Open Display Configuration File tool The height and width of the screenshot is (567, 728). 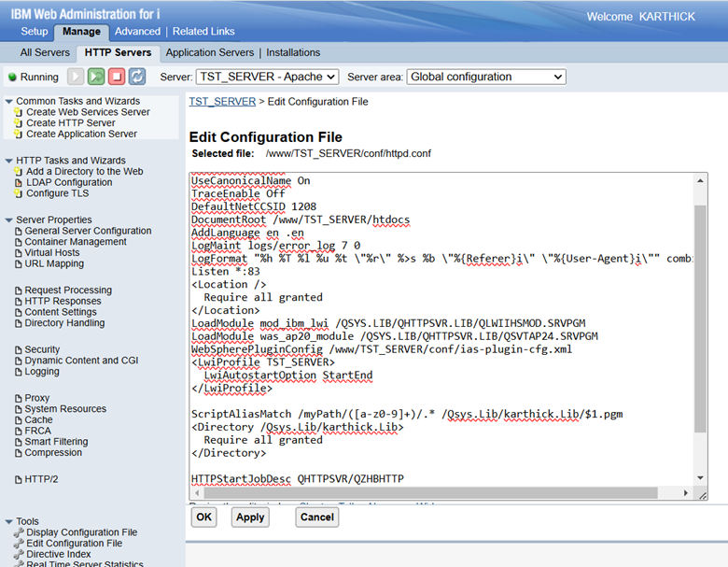click(82, 532)
